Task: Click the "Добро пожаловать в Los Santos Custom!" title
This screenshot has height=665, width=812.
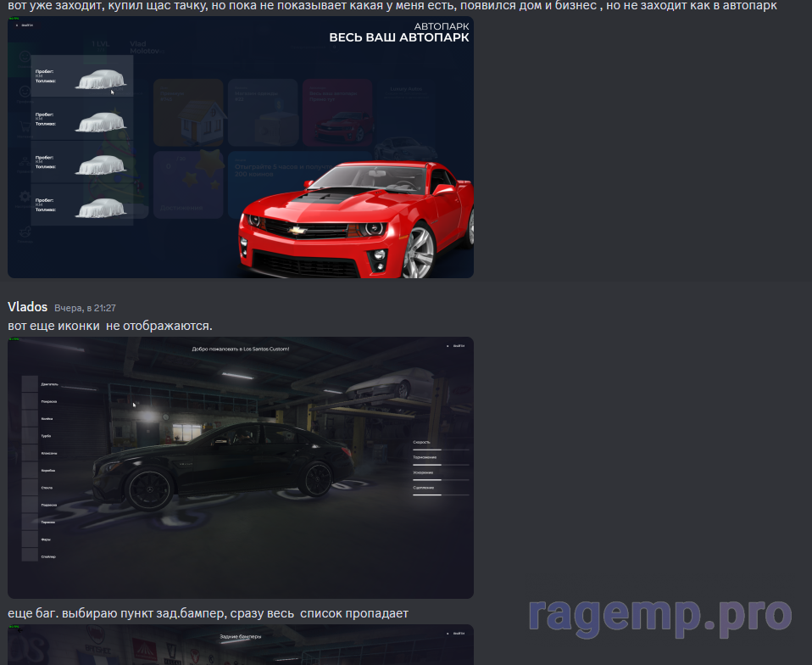Action: 240,349
